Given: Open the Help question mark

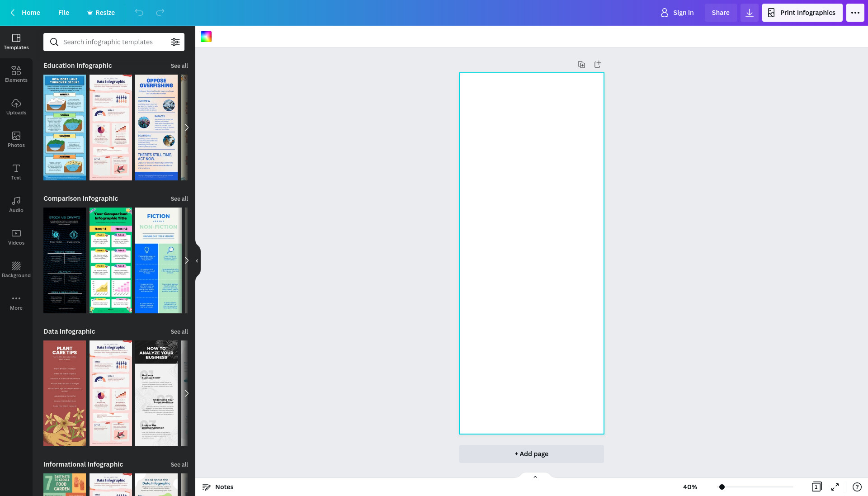Looking at the screenshot, I should [x=857, y=487].
